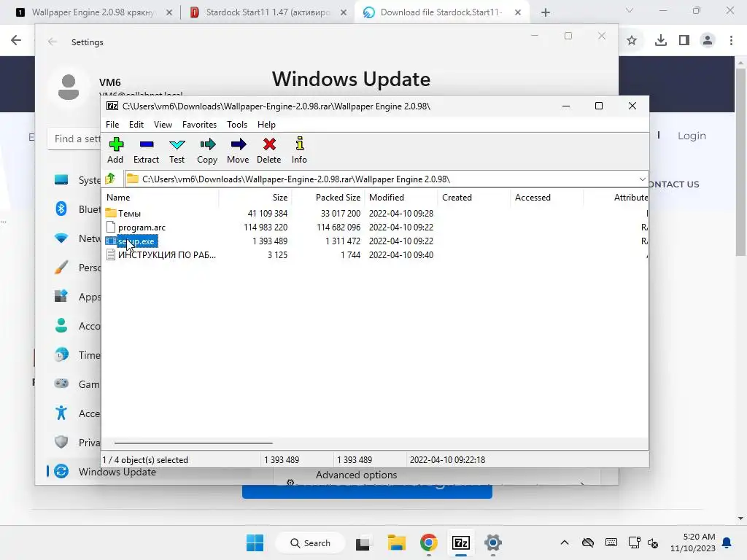Click the Copy toolbar icon
The image size is (747, 560).
click(208, 144)
